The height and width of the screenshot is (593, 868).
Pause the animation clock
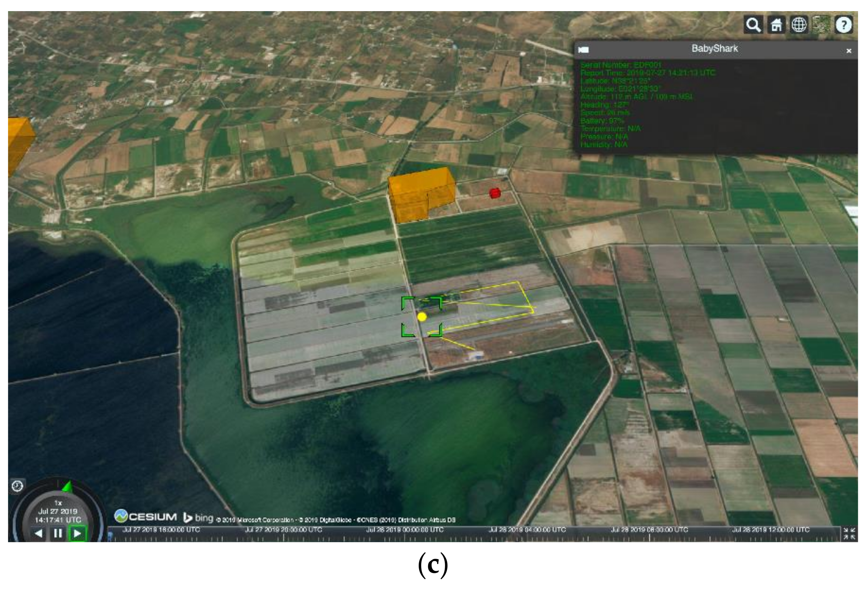(x=58, y=533)
